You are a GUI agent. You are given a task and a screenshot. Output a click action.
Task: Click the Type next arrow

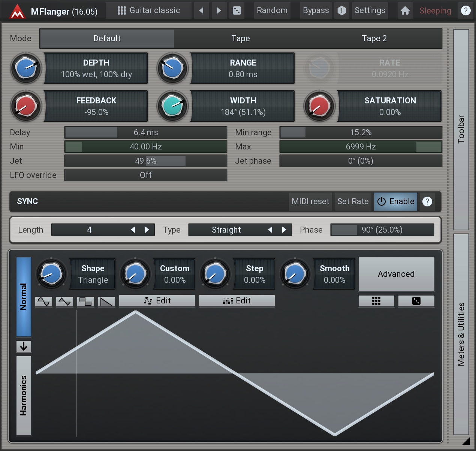click(284, 230)
